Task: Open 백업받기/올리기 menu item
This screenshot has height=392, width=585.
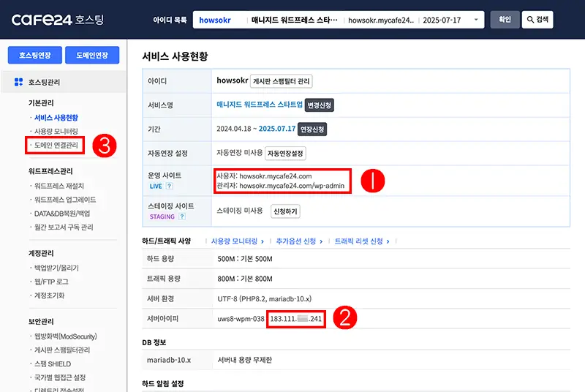Action: pos(56,268)
